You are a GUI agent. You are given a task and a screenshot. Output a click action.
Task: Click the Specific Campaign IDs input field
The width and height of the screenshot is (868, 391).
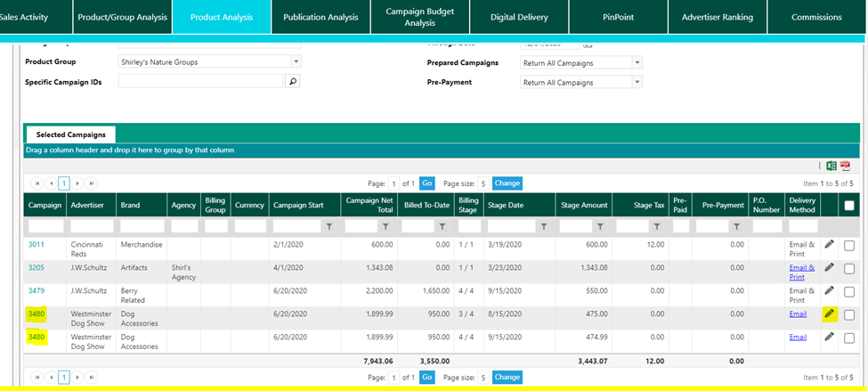[200, 81]
